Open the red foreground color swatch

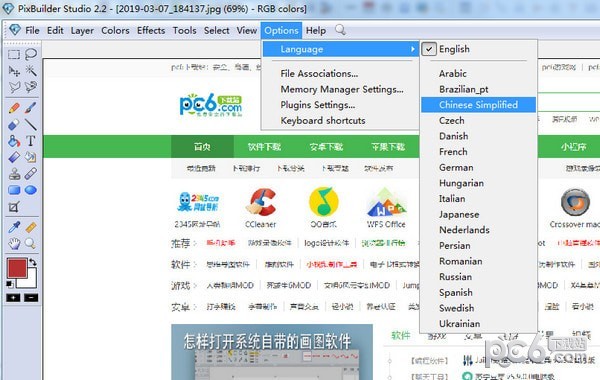pos(16,268)
